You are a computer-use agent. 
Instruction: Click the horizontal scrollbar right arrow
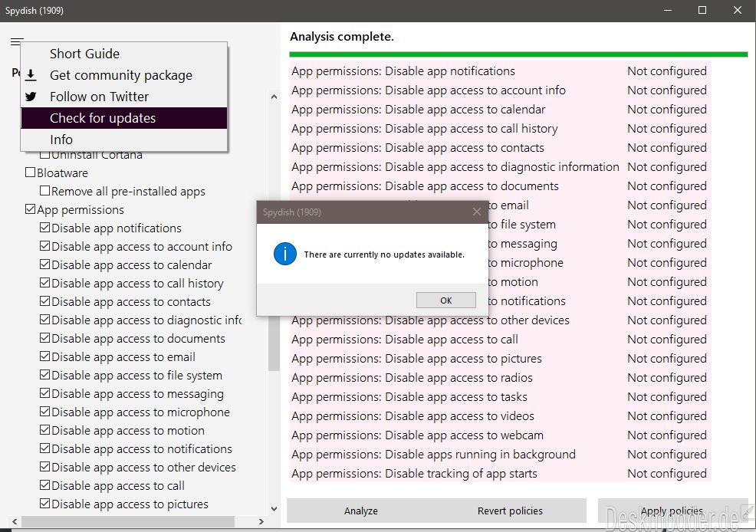tap(261, 521)
